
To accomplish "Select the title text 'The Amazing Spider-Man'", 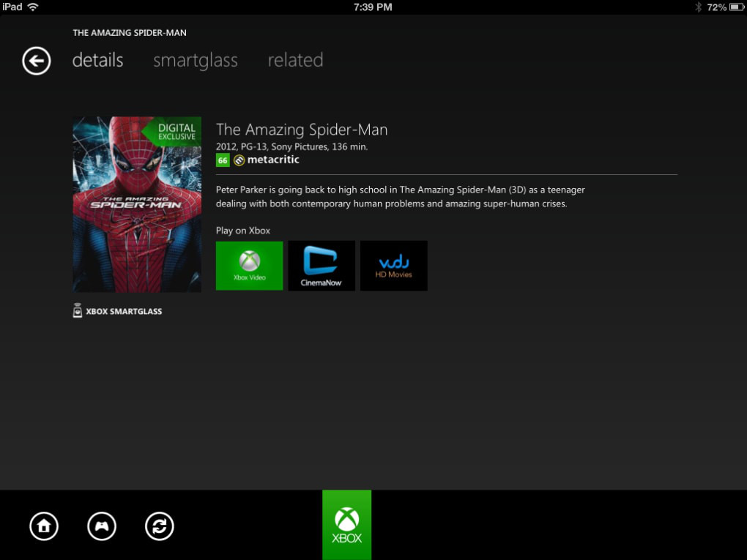I will click(x=302, y=130).
